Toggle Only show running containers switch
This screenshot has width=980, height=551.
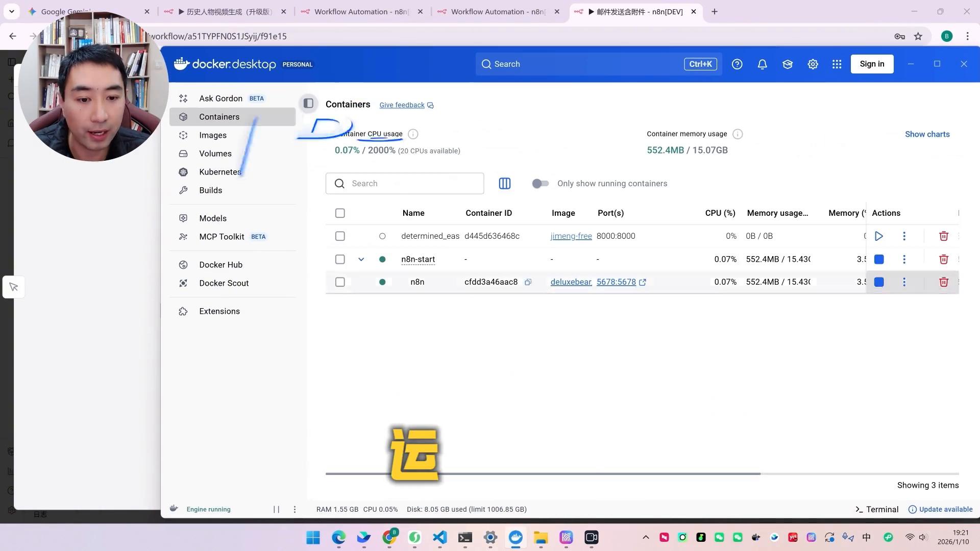(x=540, y=184)
